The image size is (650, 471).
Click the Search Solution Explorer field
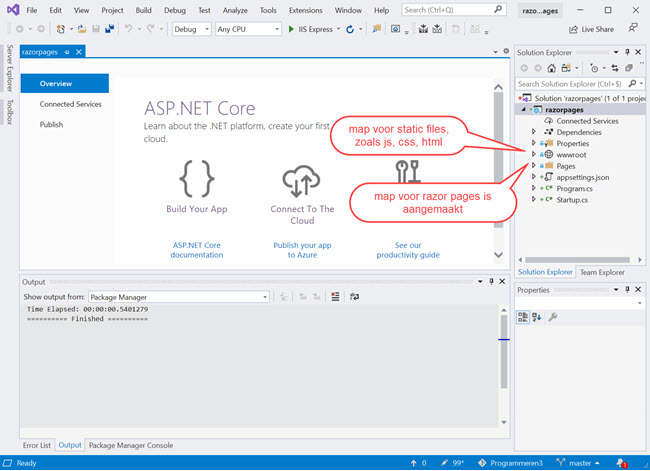pyautogui.click(x=579, y=84)
